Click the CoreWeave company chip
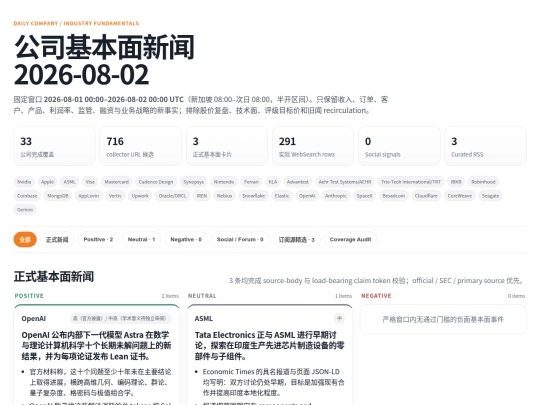 coord(460,196)
